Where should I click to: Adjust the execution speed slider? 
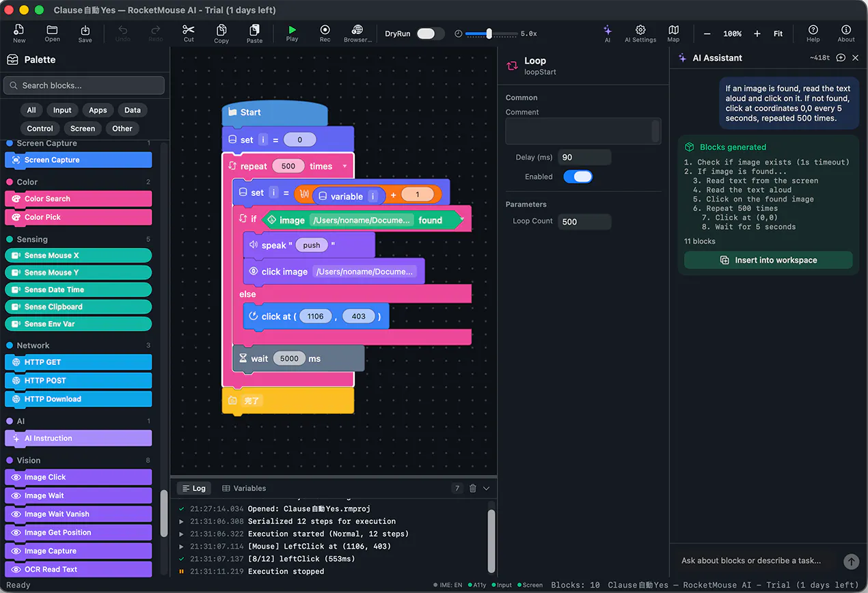490,33
